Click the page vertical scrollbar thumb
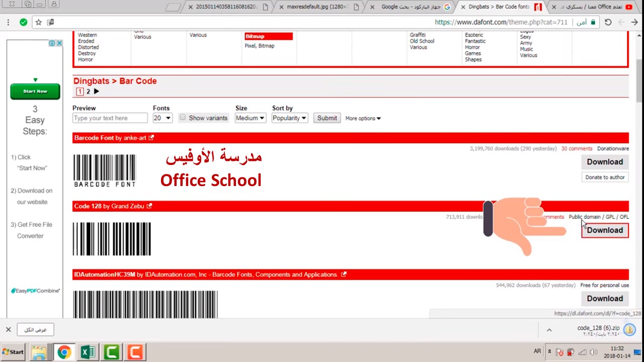Image resolution: width=644 pixels, height=362 pixels. (639, 80)
